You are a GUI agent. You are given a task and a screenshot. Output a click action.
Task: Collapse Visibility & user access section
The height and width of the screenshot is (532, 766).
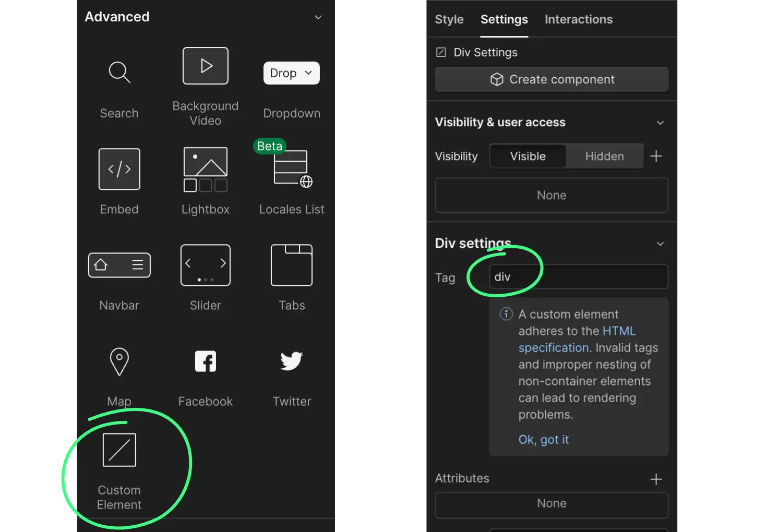pyautogui.click(x=660, y=123)
